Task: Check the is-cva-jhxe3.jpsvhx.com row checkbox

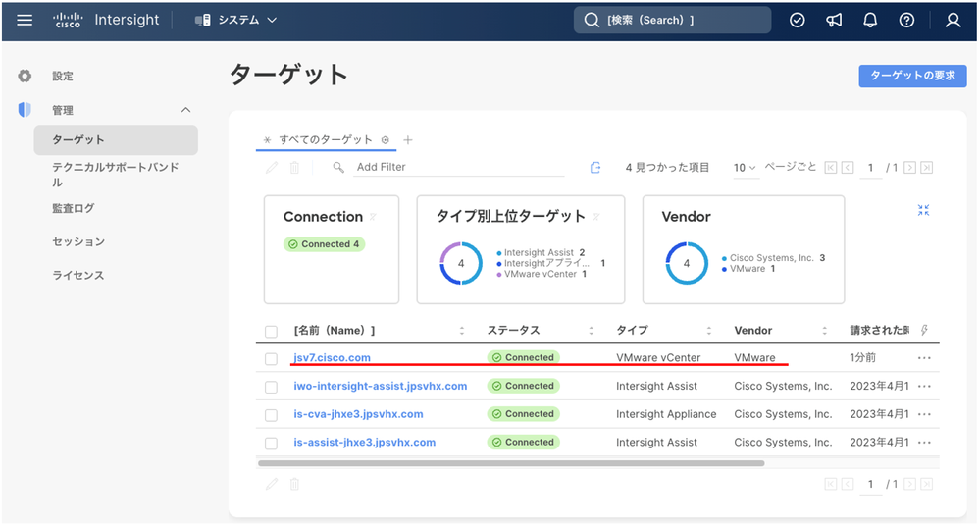Action: point(271,415)
